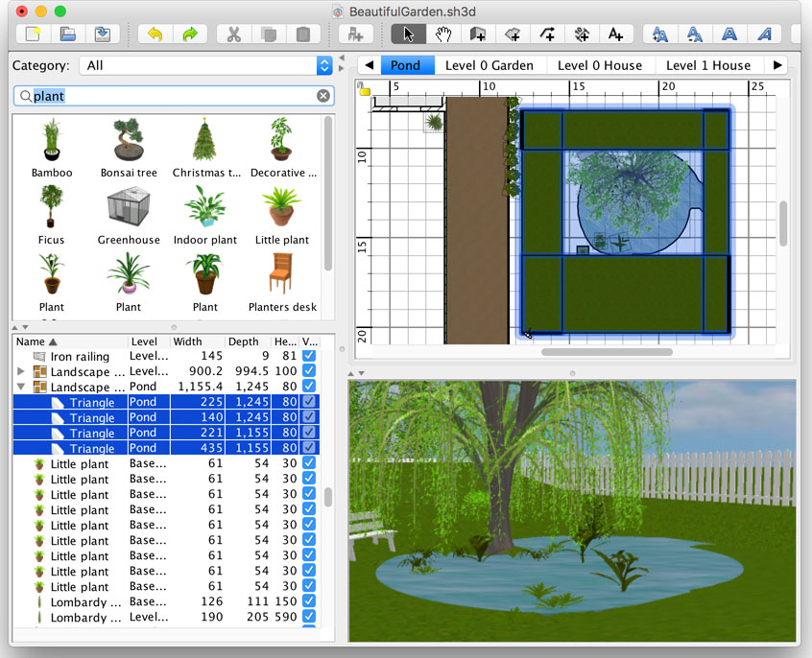Expand the collapsed Landscape group row

21,371
